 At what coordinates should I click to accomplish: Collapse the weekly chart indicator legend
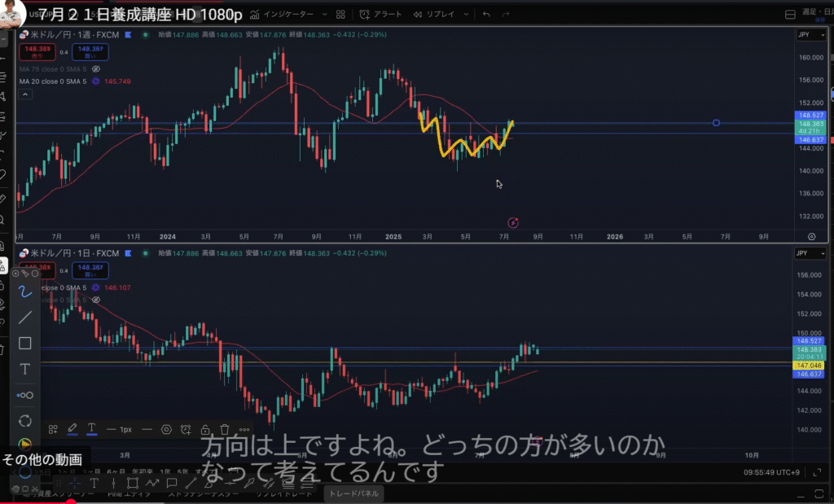point(25,94)
